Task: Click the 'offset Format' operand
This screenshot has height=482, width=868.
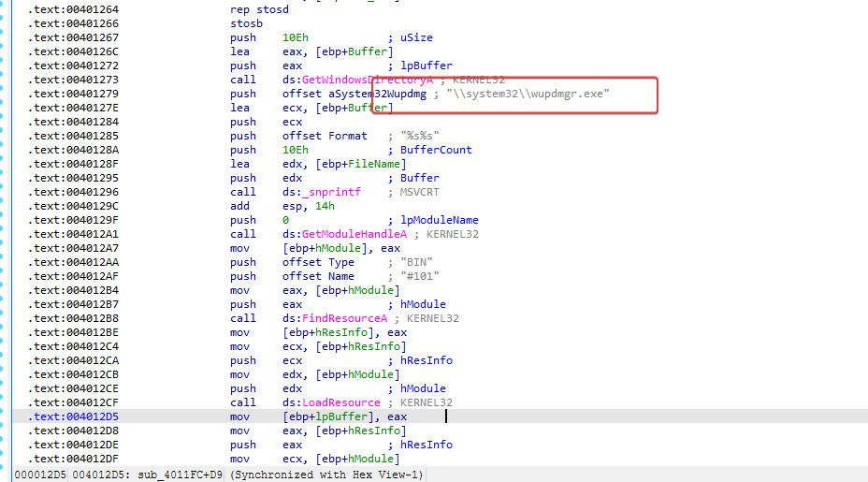Action: pyautogui.click(x=325, y=136)
